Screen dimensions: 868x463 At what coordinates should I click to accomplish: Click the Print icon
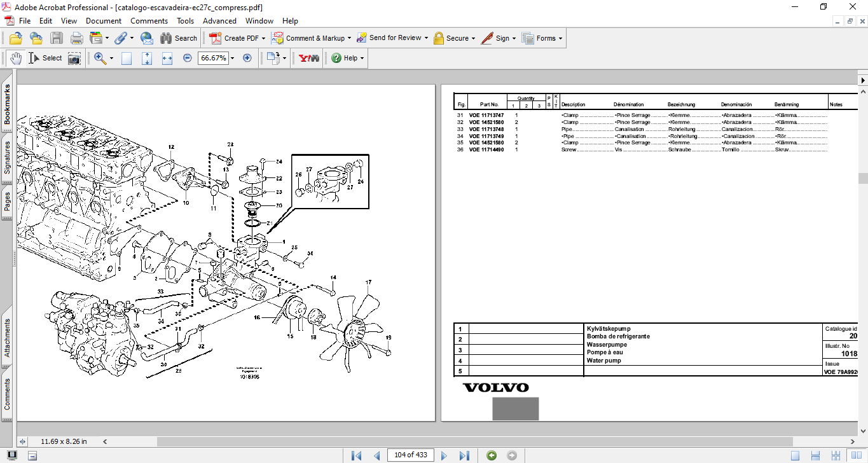pos(76,38)
